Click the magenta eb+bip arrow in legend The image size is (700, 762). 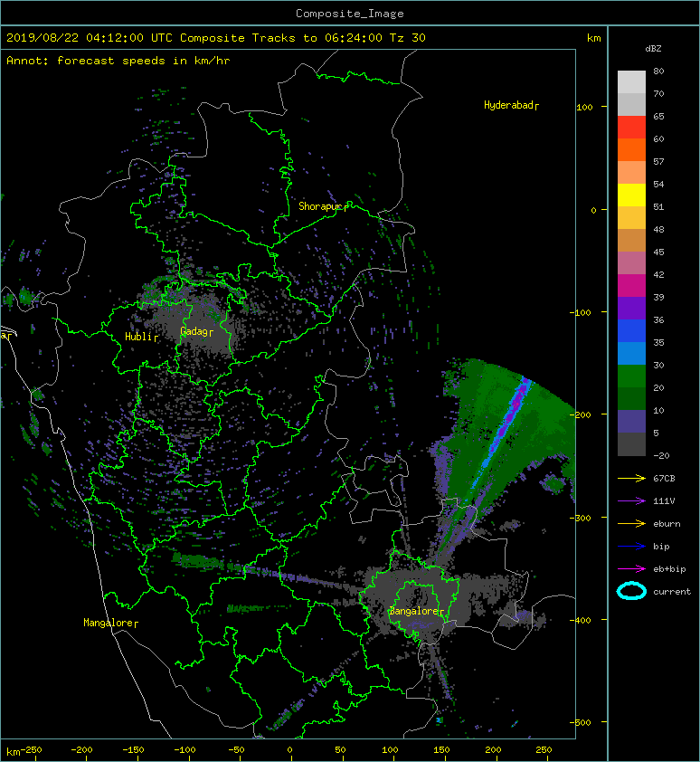coord(631,569)
